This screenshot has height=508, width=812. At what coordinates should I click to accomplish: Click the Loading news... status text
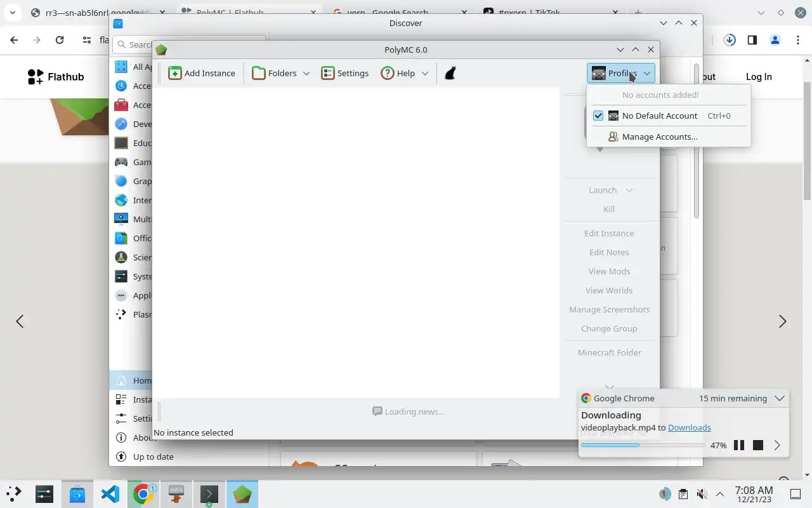408,411
